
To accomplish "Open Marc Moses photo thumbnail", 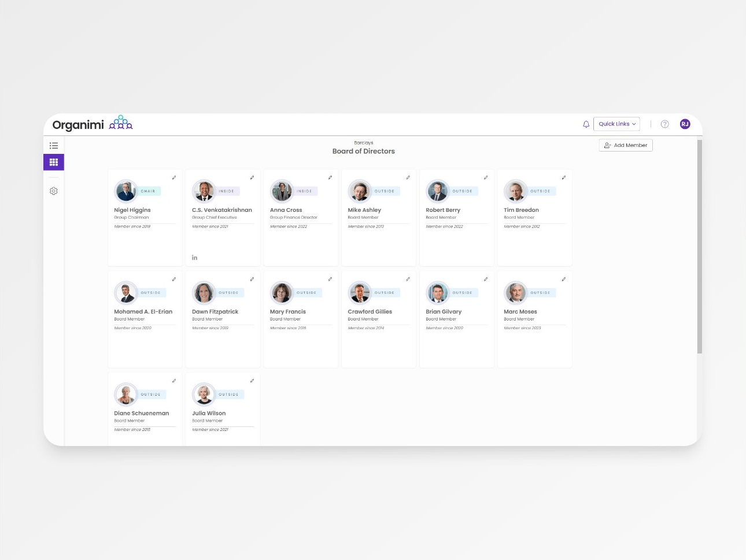I will point(515,293).
